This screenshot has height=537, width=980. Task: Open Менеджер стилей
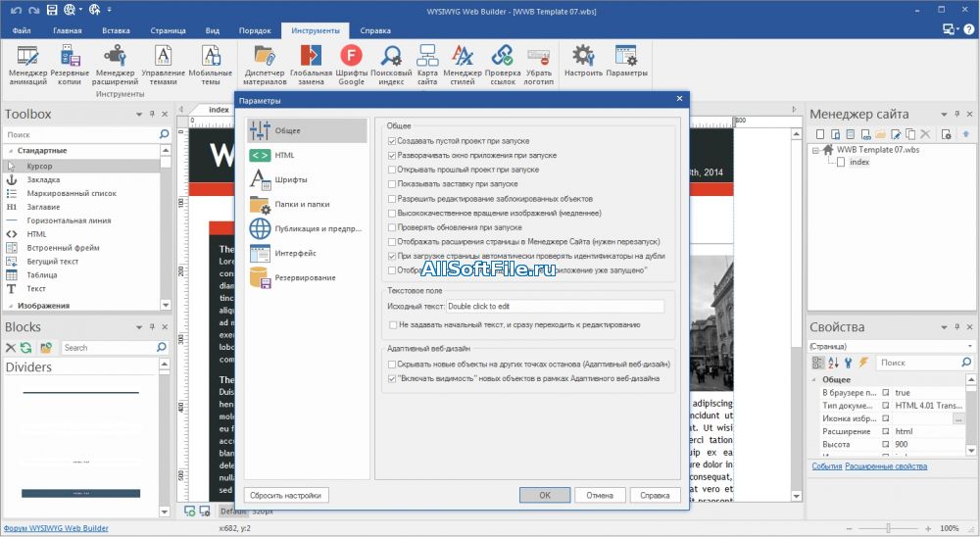tap(463, 66)
